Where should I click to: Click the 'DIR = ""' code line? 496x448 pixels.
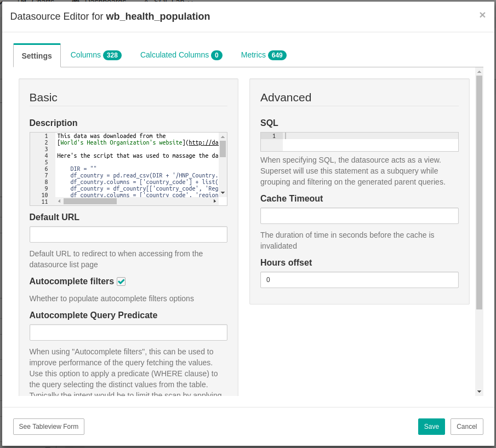point(83,169)
